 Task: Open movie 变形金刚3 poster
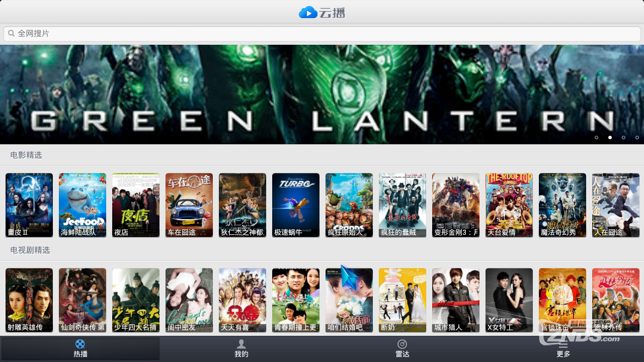456,205
